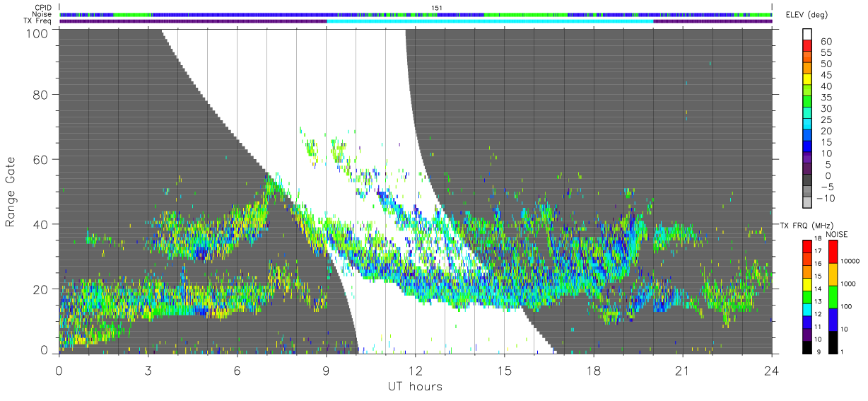Screen dimensions: 868x401
Task: Click the 0 label on the Range Gate axis
Action: coord(45,349)
